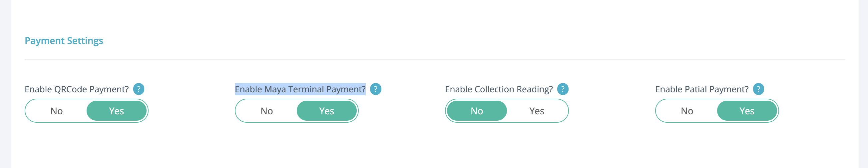Open help tooltip for Maya Terminal Payment

coord(375,89)
